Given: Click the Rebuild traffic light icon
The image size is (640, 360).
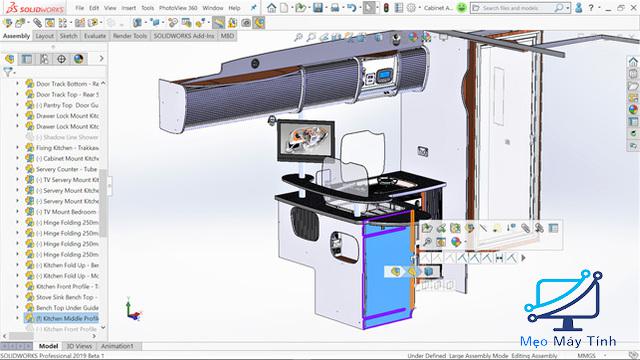Looking at the screenshot, I should (386, 8).
